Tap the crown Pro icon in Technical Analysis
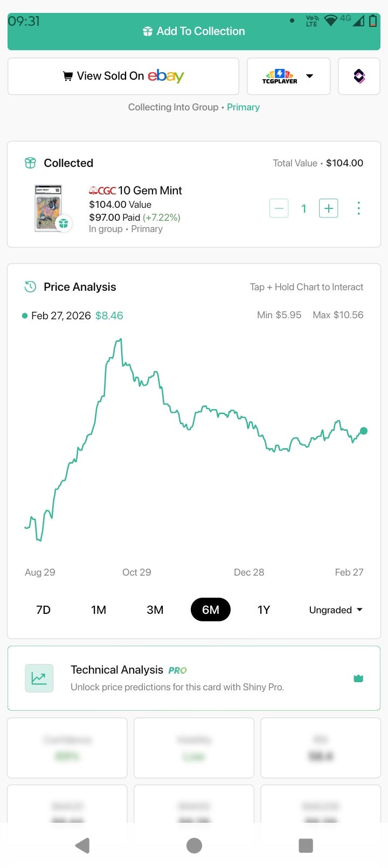This screenshot has height=868, width=388. pyautogui.click(x=358, y=678)
